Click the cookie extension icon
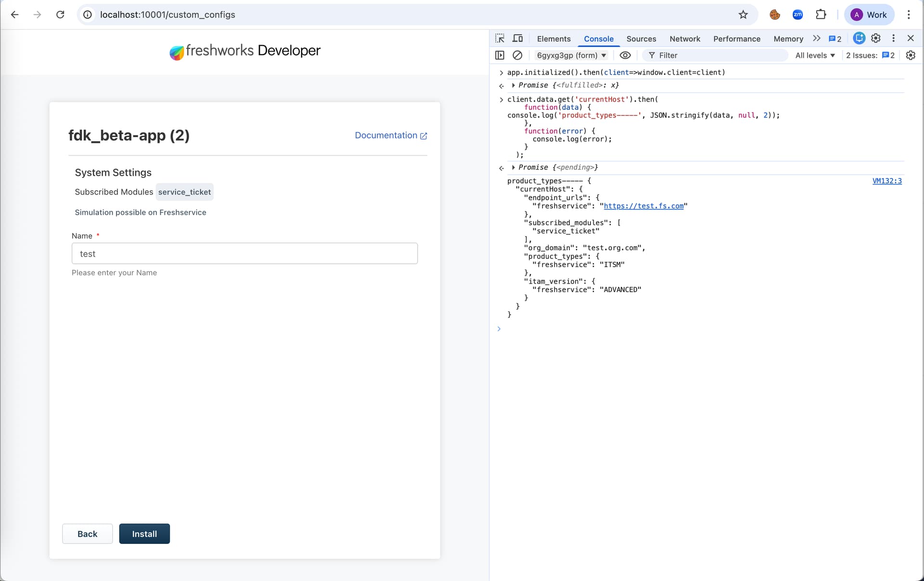This screenshot has height=581, width=924. click(x=774, y=14)
